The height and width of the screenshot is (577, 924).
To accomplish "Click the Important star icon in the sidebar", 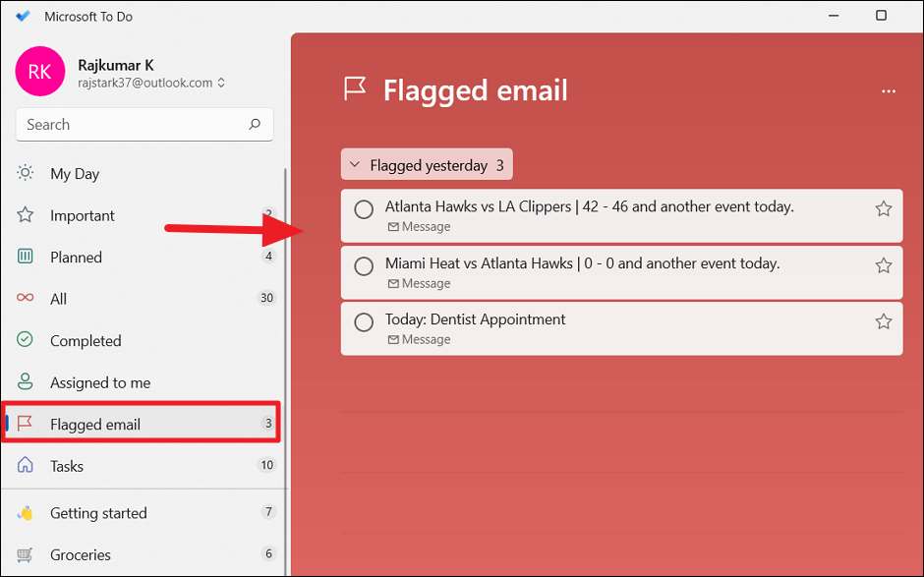I will click(26, 214).
